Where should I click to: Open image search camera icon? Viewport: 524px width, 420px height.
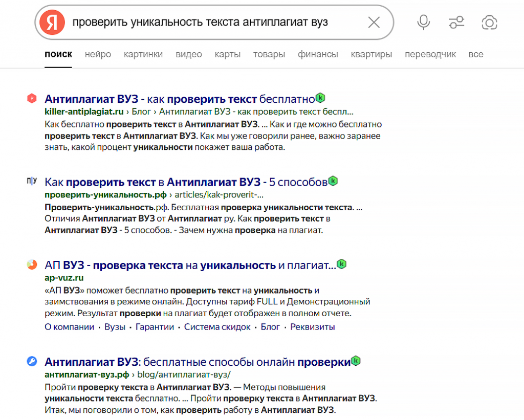tap(489, 23)
